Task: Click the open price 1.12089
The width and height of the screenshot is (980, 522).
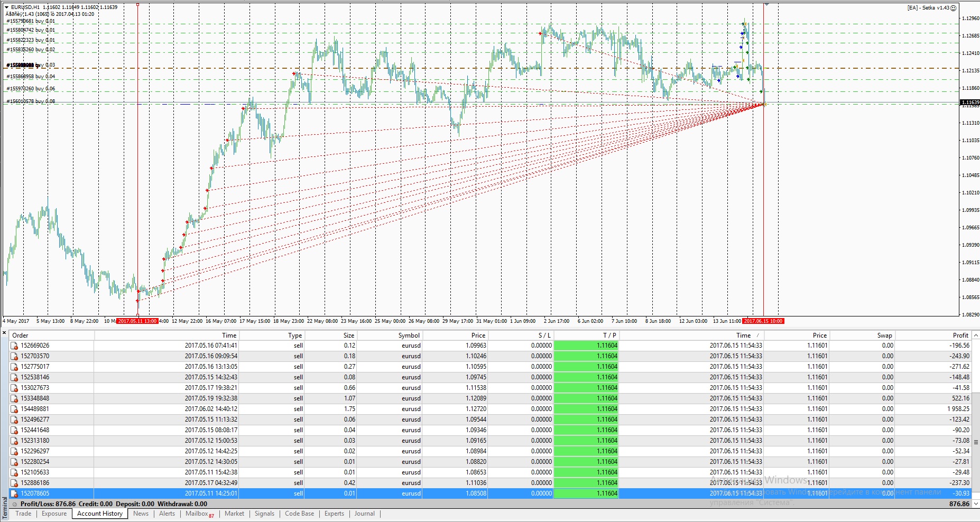Action: coord(476,398)
